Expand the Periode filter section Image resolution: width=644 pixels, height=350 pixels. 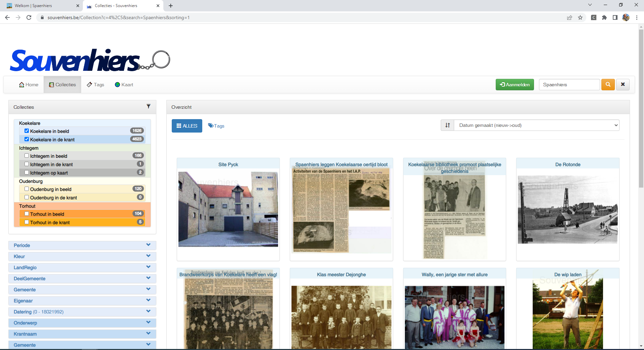pos(82,245)
